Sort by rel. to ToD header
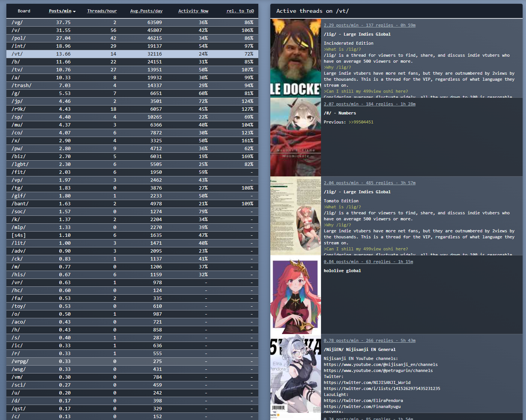Viewport: 526px width, 420px height. (240, 11)
